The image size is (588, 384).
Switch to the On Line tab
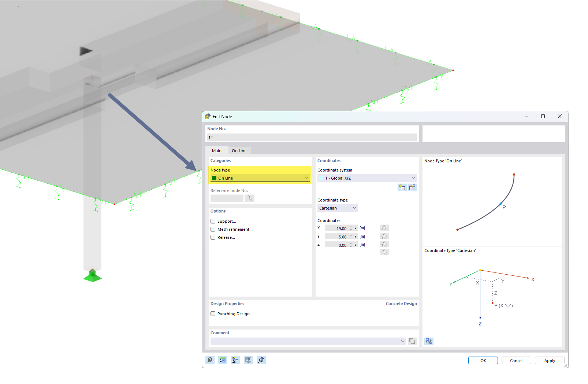239,151
